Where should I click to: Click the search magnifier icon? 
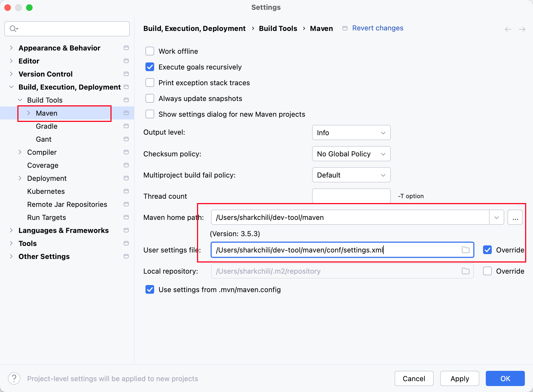[x=13, y=29]
